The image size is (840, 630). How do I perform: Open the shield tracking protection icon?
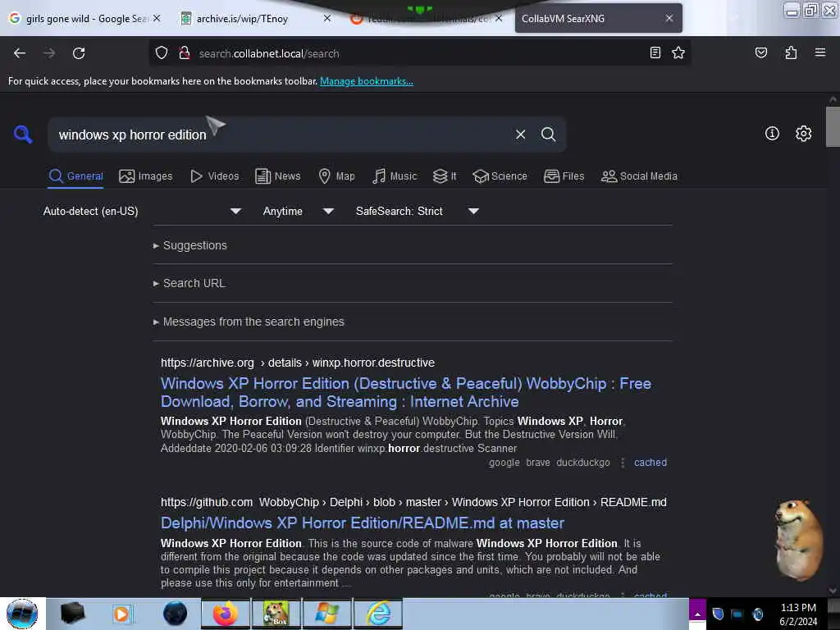(162, 53)
